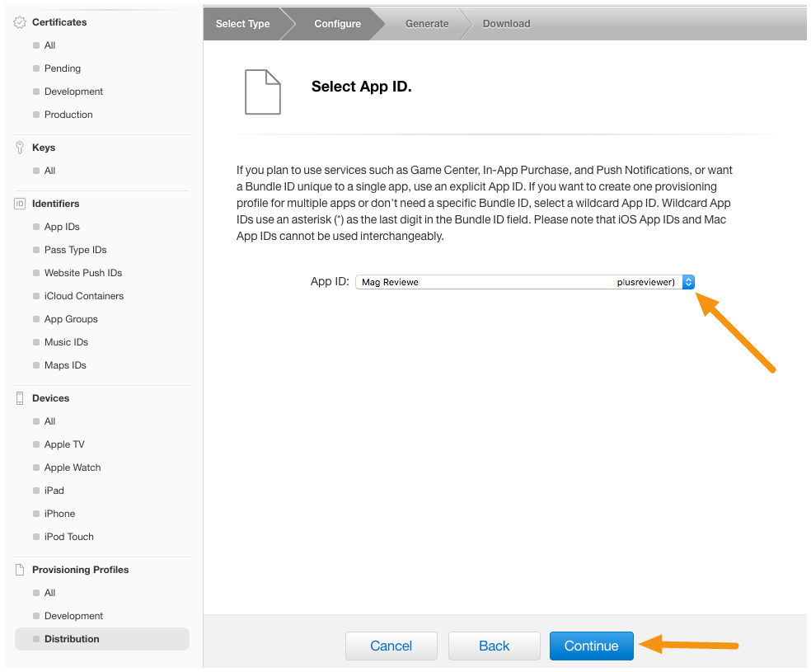Click the large document icon beside Select App ID
Image resolution: width=811 pixels, height=672 pixels.
coord(263,92)
